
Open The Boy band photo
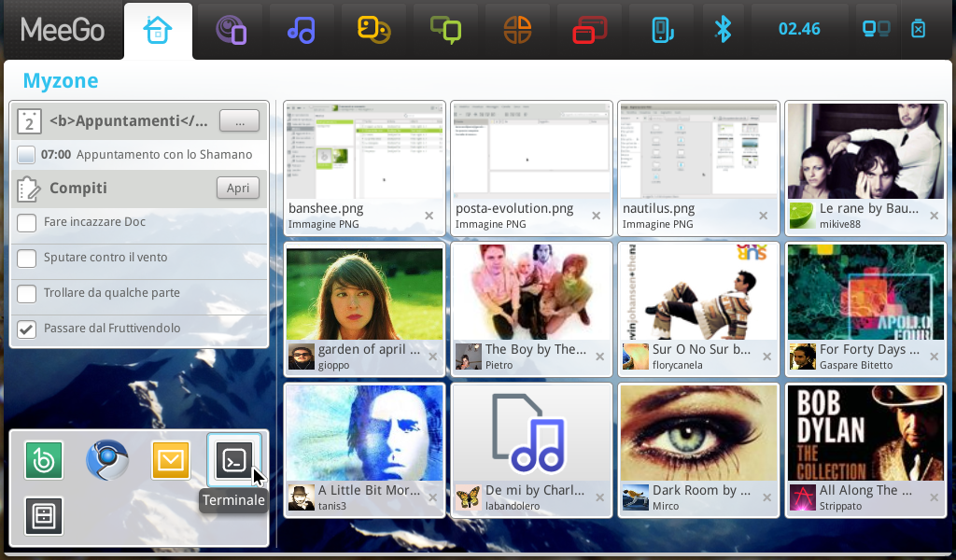[531, 292]
